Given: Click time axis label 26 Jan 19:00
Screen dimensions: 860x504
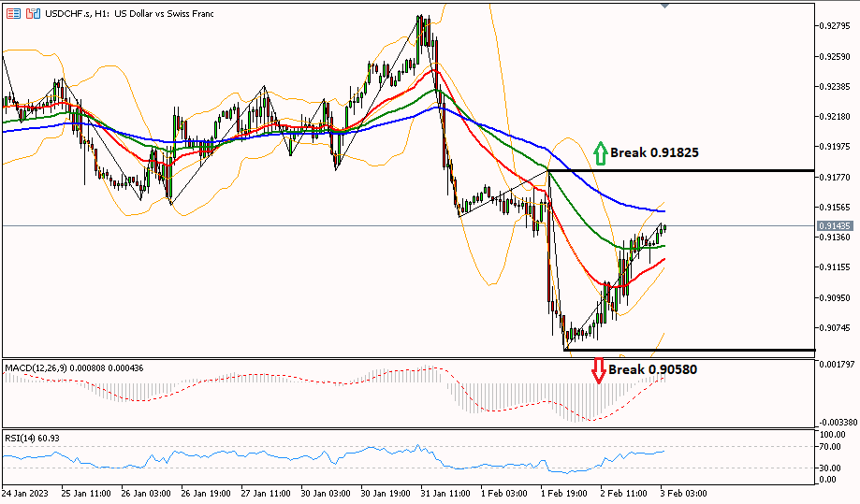Looking at the screenshot, I should pyautogui.click(x=206, y=493).
